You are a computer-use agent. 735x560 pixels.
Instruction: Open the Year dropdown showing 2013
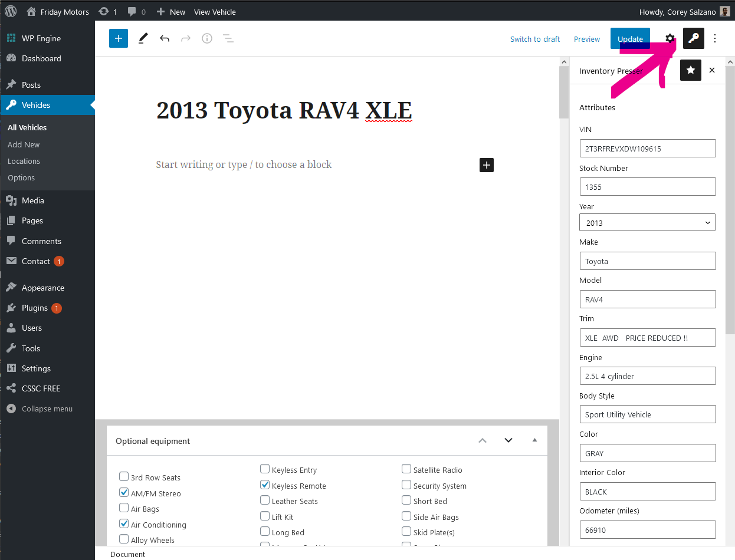click(648, 222)
